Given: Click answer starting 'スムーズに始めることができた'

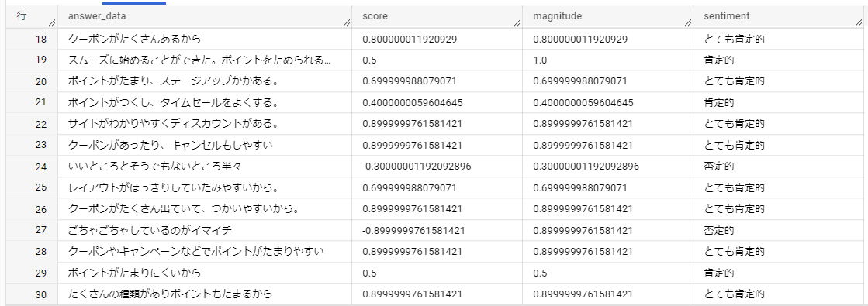Looking at the screenshot, I should click(199, 60).
